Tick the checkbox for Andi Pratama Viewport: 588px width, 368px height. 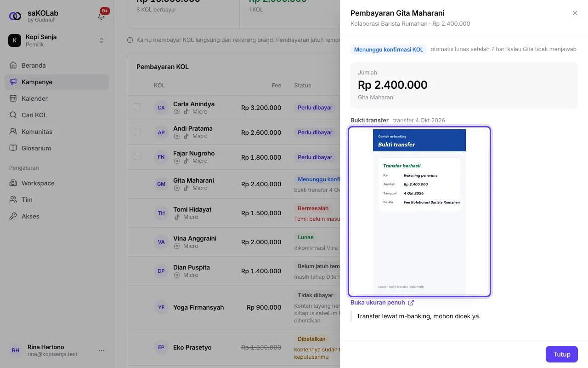(137, 132)
